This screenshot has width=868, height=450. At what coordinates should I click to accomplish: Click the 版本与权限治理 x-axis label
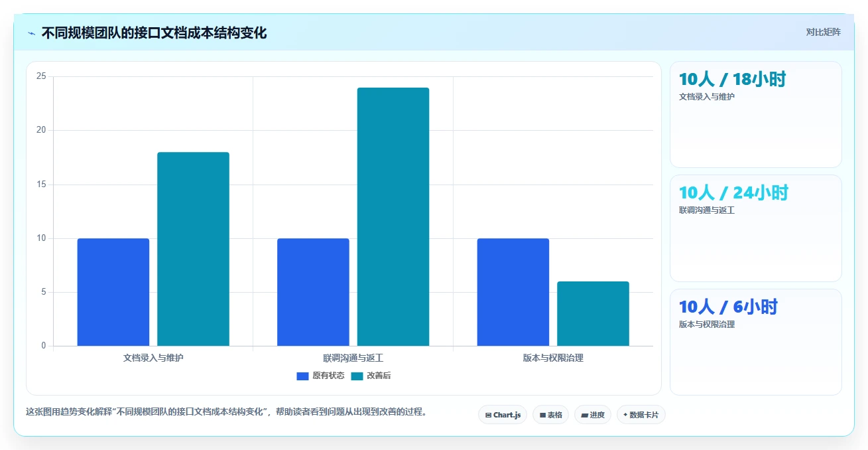pyautogui.click(x=553, y=358)
